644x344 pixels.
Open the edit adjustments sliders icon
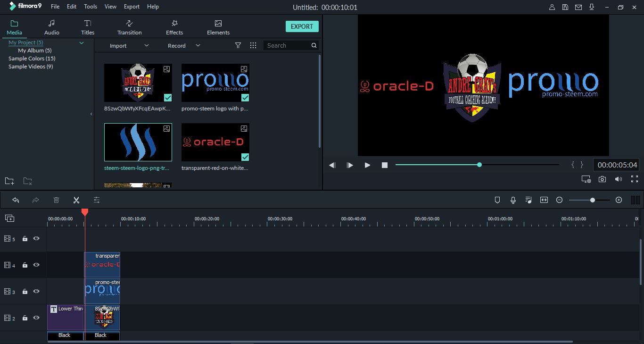coord(97,200)
